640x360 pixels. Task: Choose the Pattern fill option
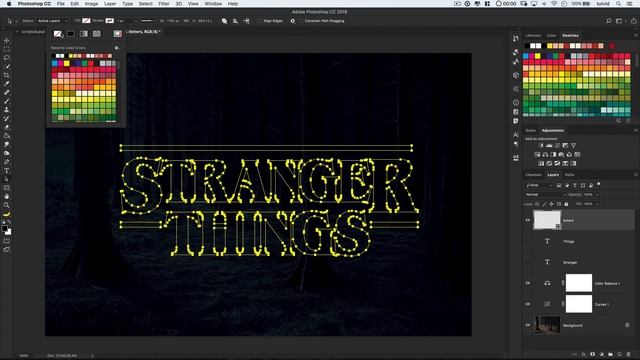point(96,34)
